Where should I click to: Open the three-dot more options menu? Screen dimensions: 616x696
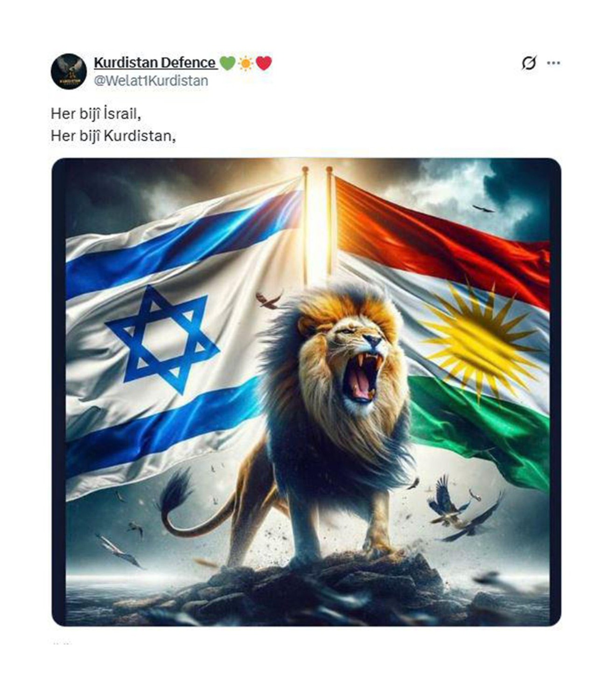[553, 63]
